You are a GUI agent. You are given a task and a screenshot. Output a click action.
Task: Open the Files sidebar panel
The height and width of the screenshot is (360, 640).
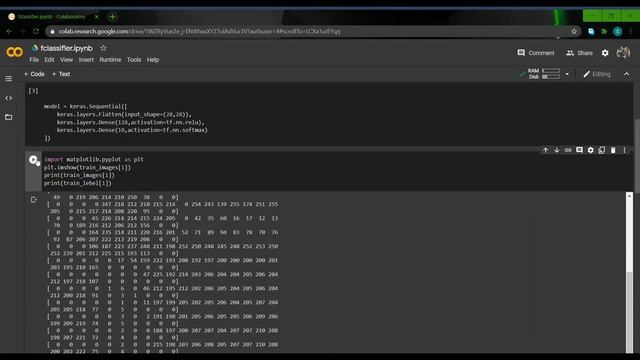(9, 117)
